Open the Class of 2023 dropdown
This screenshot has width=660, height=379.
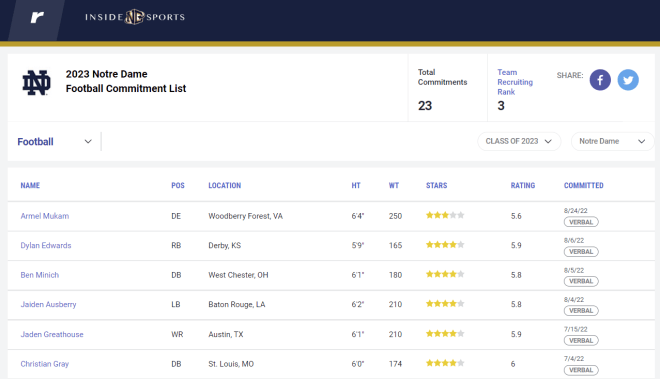pos(519,141)
